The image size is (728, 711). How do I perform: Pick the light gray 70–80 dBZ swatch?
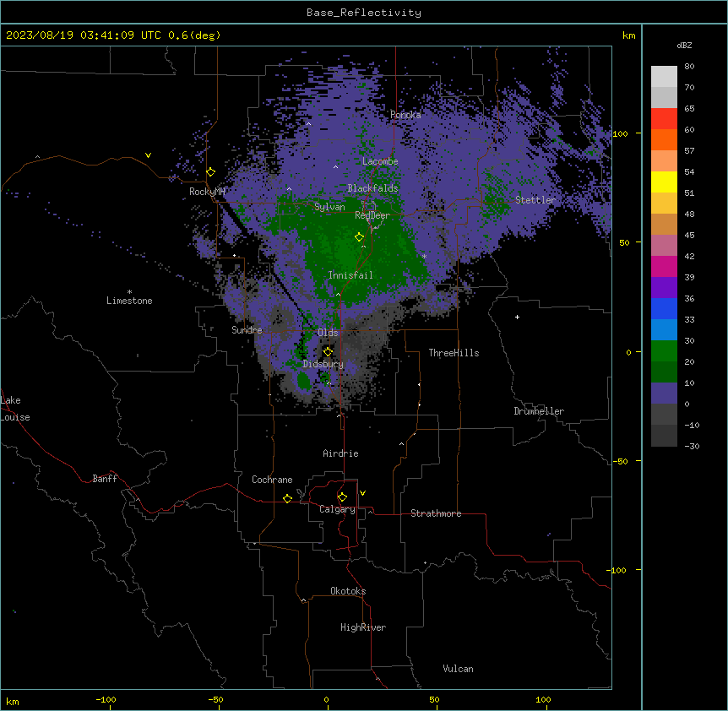pos(664,77)
